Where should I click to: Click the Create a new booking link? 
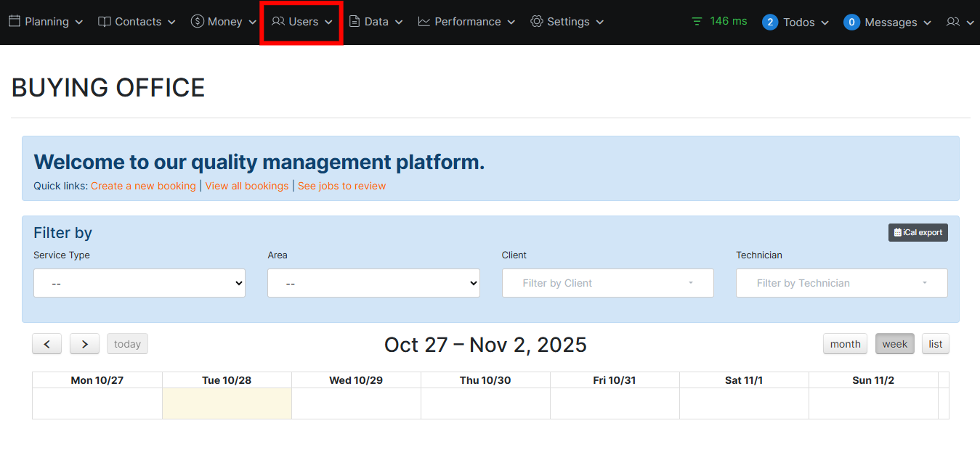tap(143, 186)
